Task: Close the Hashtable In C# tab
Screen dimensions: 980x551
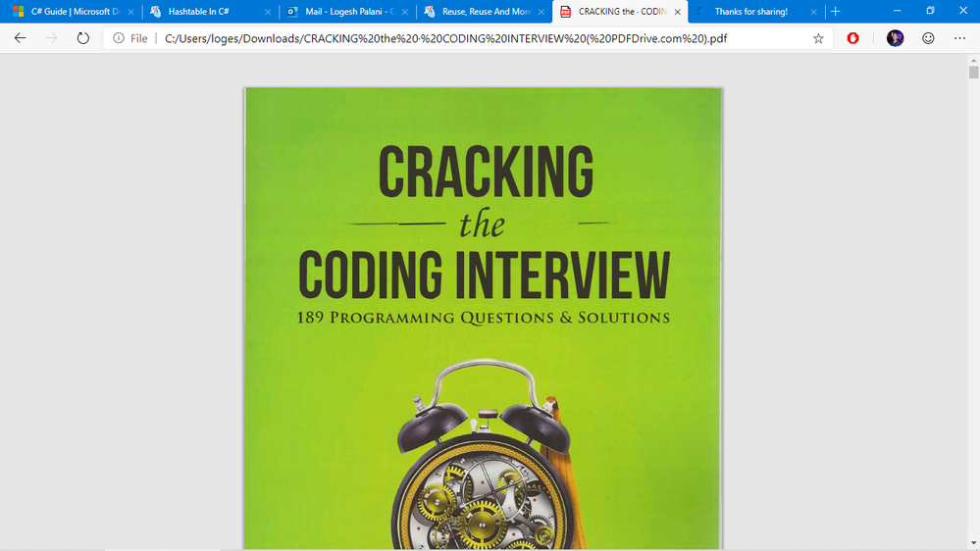Action: click(x=268, y=12)
